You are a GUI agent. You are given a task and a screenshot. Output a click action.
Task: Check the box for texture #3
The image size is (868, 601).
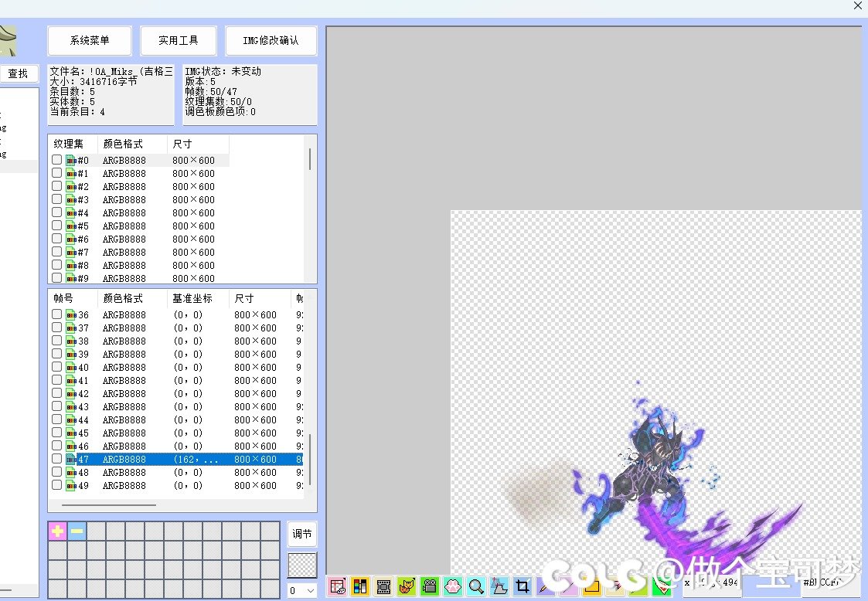click(x=56, y=199)
